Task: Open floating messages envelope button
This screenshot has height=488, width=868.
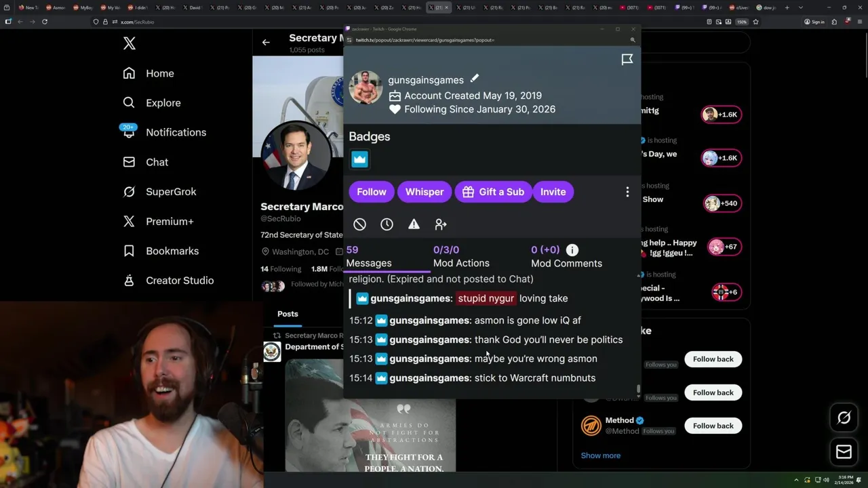Action: tap(844, 452)
